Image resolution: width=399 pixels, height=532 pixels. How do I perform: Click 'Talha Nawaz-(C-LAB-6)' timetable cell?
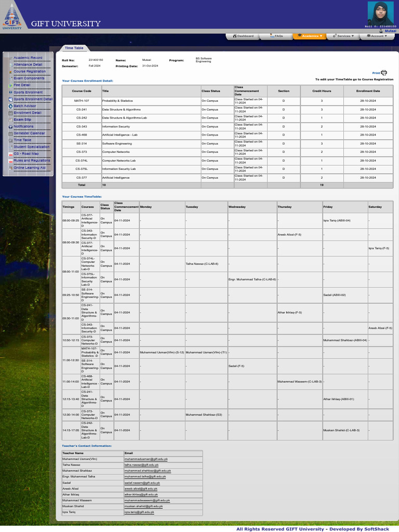coord(206,263)
